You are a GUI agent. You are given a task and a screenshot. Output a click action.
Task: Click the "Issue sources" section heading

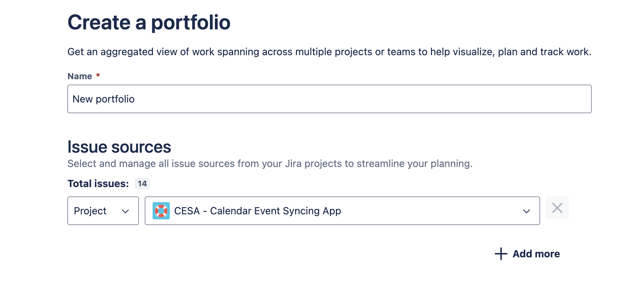point(119,147)
